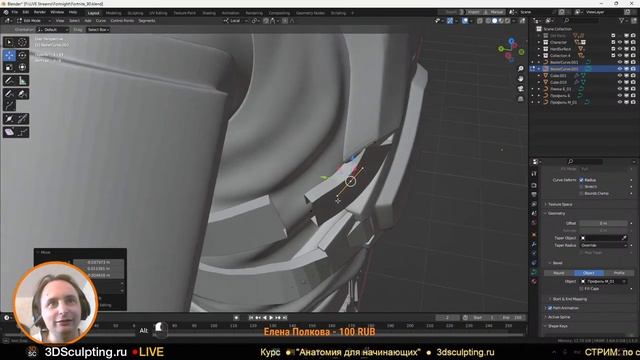The width and height of the screenshot is (640, 360).
Task: Toggle Bounds Clamp checkbox
Action: pos(581,193)
